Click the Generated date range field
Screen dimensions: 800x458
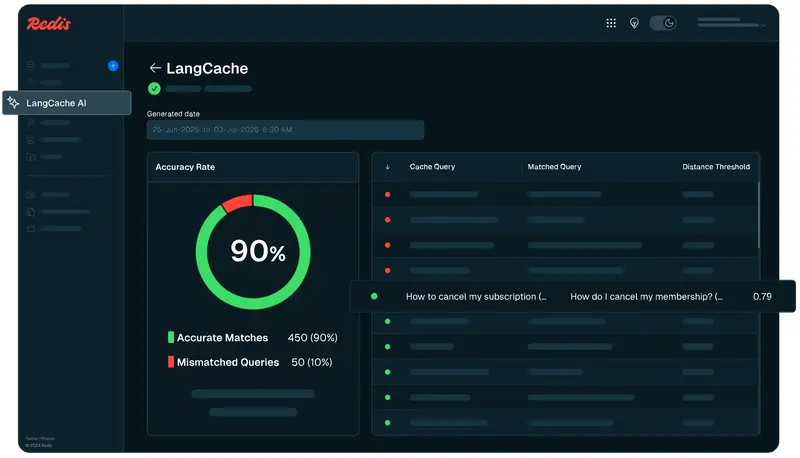[x=285, y=130]
